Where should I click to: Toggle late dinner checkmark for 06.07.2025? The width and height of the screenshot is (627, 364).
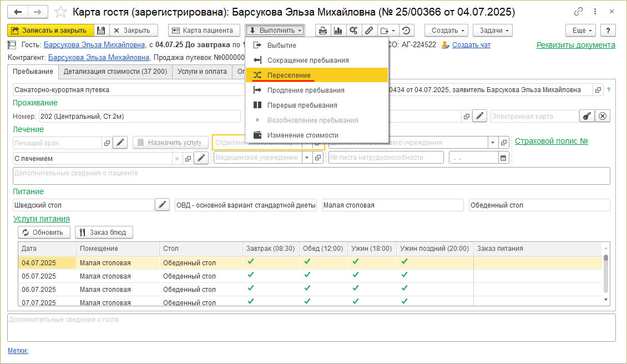[x=404, y=288]
